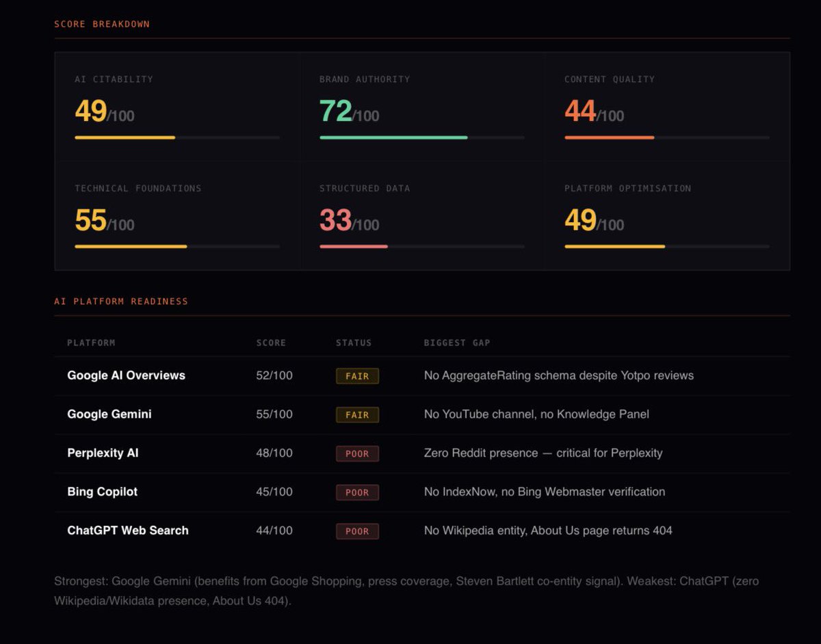821x644 pixels.
Task: Select the Bing Copilot row name
Action: (103, 492)
